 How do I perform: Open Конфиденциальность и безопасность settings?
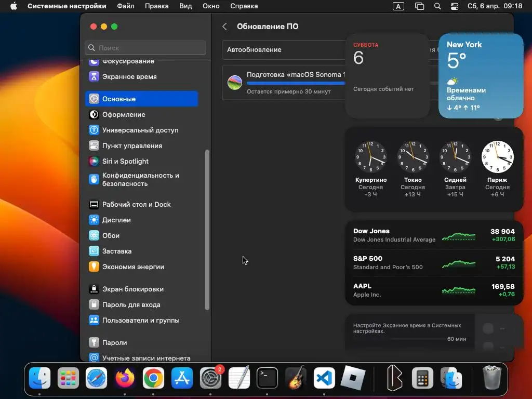tap(141, 179)
